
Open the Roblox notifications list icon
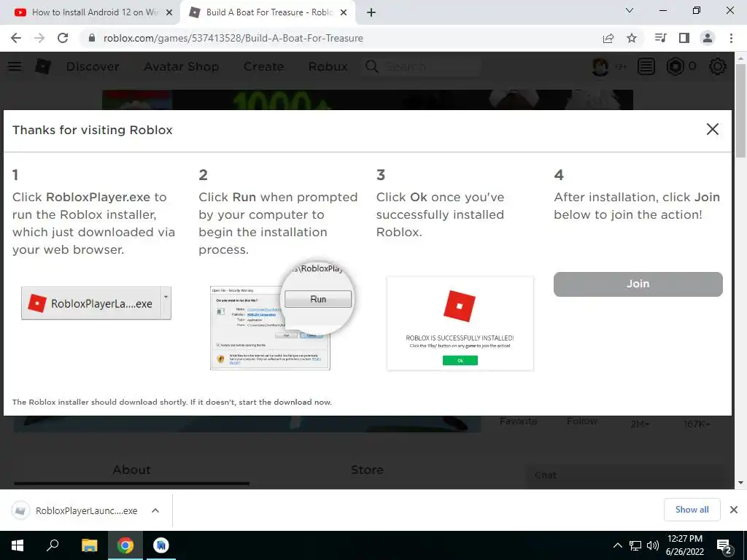(x=646, y=66)
